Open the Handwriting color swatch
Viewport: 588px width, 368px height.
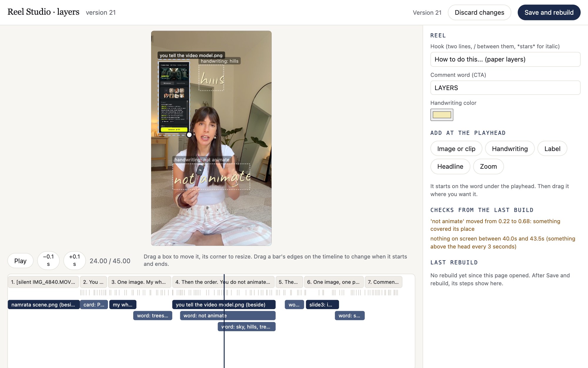[x=442, y=115]
